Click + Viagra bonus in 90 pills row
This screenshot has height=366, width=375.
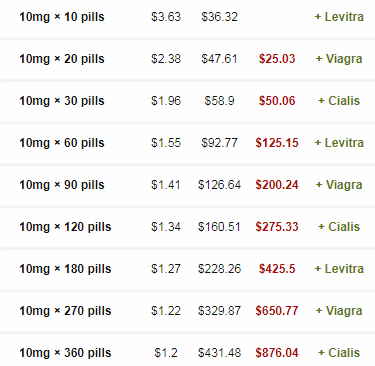(x=339, y=185)
